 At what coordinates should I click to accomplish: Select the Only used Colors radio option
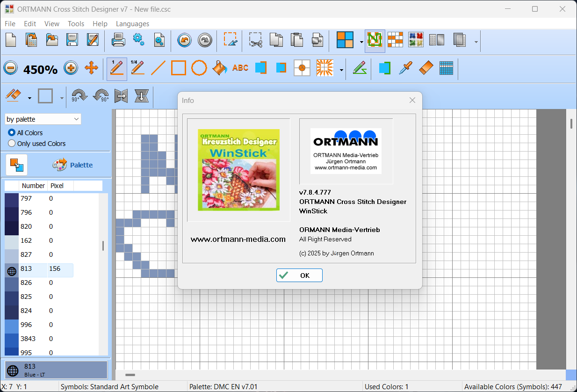(12, 144)
